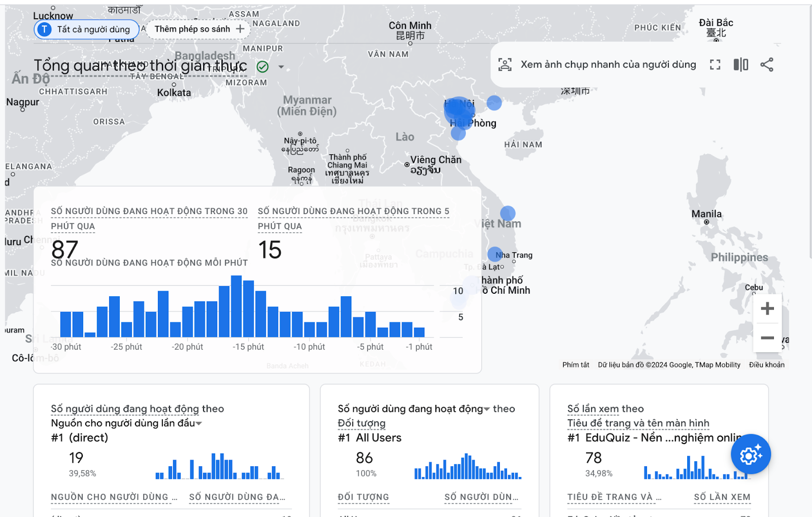Click 'TIÊU ĐỀ TRANG VÀ ...' column header

615,497
